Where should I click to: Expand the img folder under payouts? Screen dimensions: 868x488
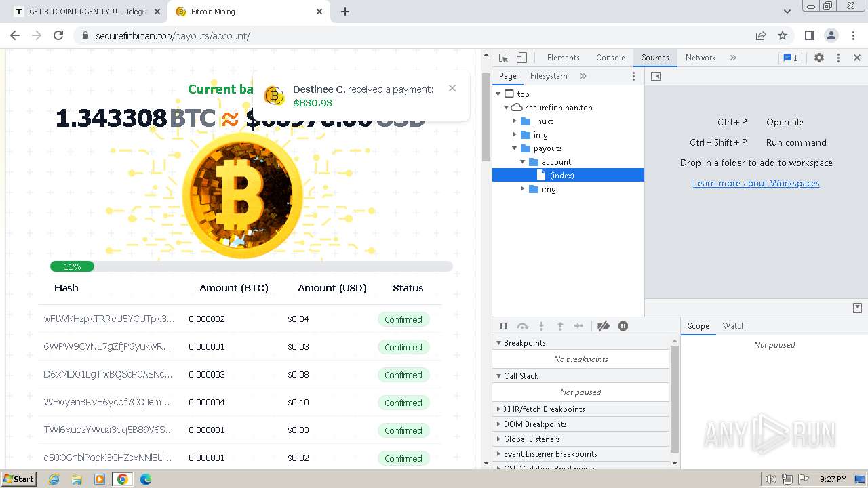coord(523,189)
